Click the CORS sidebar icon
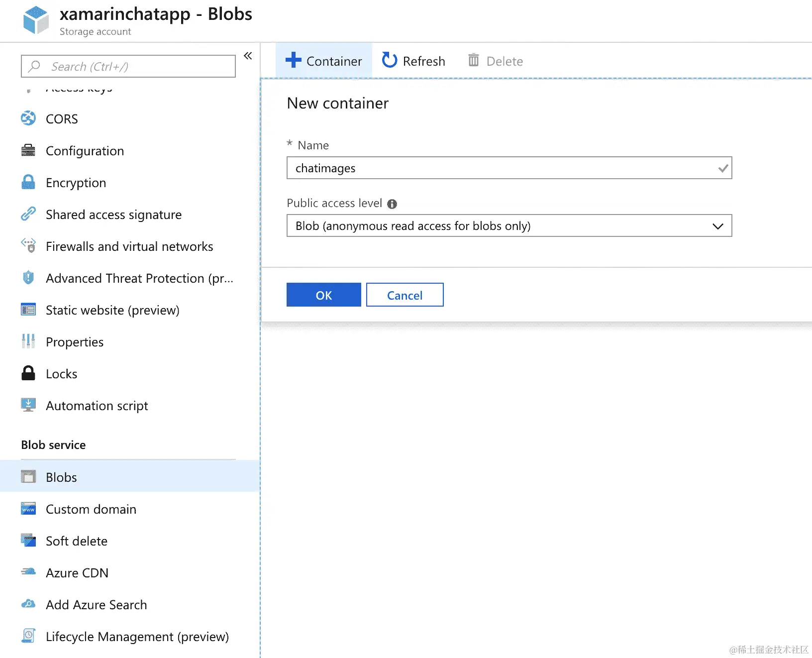 click(28, 118)
